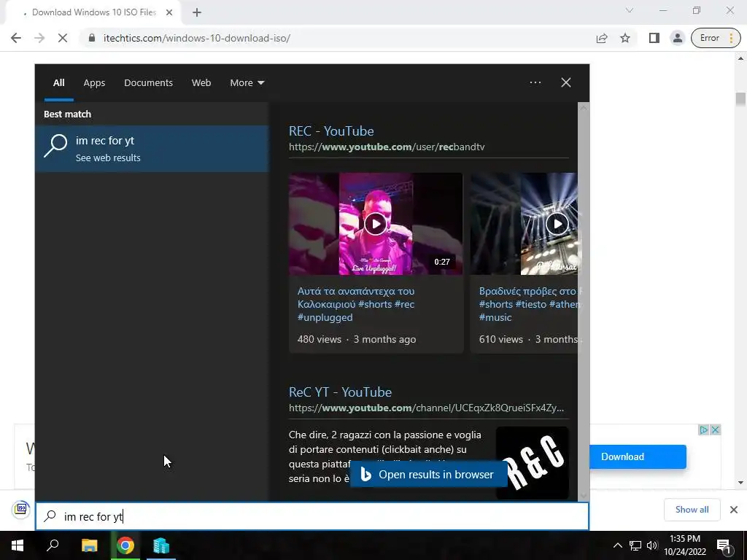Play the 0:27 Live Unplugged video
This screenshot has width=747, height=560.
coord(376,224)
